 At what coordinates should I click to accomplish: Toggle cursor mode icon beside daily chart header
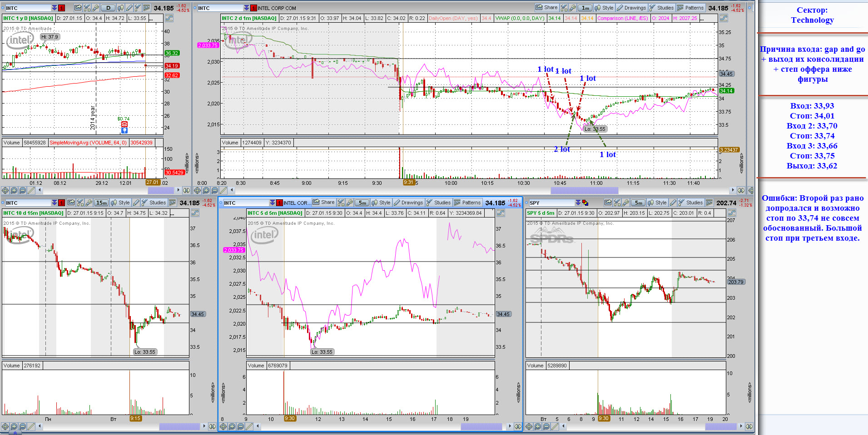[169, 18]
